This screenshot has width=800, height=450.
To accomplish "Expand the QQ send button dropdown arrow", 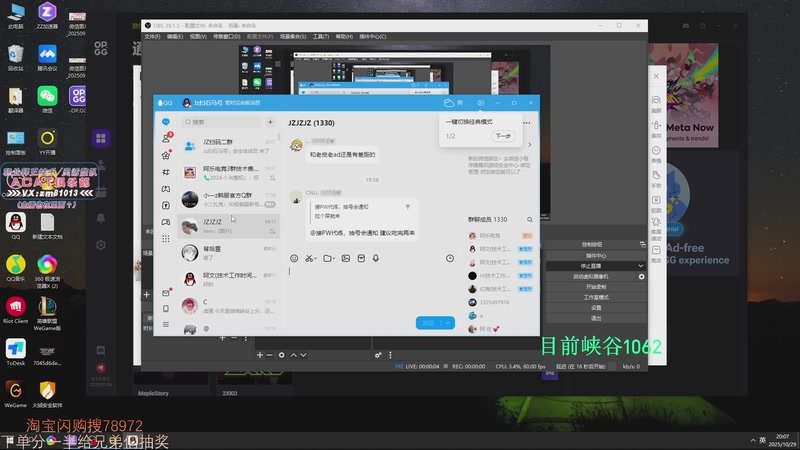I will (447, 323).
